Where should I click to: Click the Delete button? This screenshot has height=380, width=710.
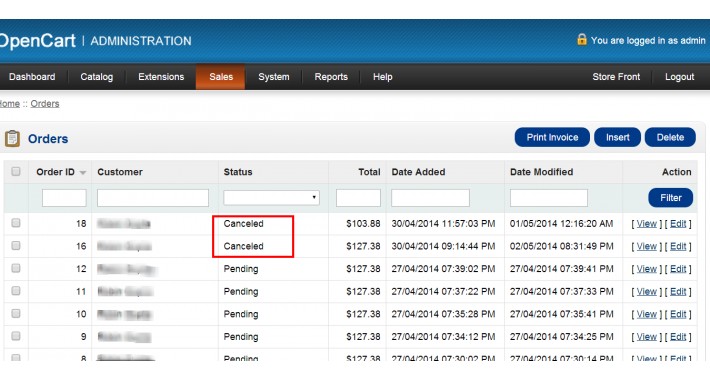pos(670,137)
